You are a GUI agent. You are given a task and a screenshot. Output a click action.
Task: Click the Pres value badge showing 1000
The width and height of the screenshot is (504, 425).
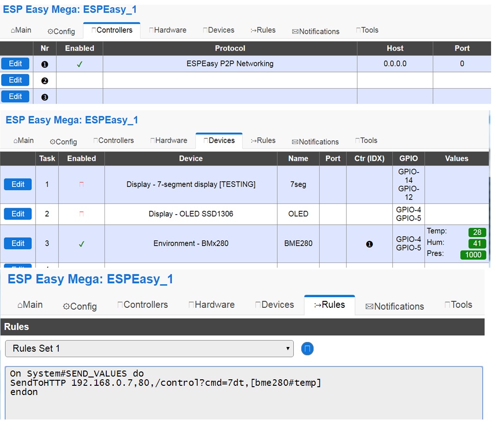(x=473, y=255)
